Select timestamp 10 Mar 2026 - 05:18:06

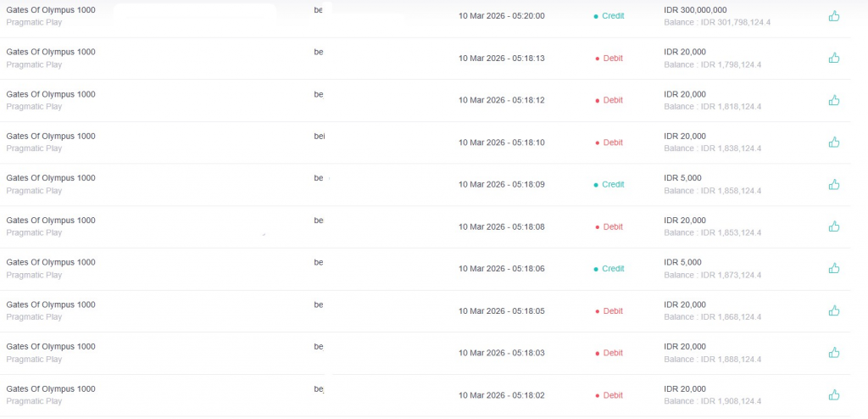pyautogui.click(x=501, y=269)
